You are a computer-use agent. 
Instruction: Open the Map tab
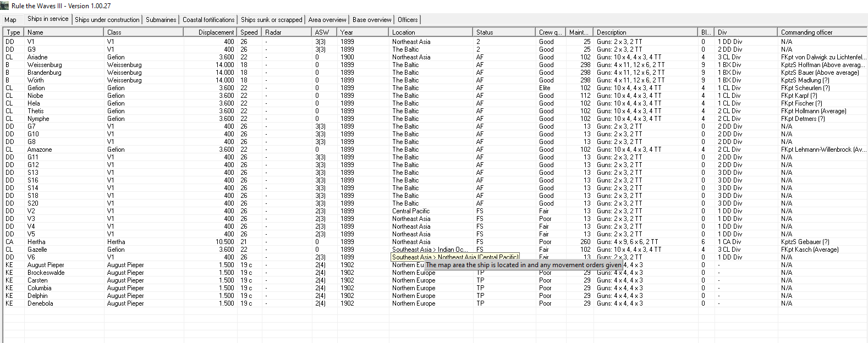coord(10,20)
